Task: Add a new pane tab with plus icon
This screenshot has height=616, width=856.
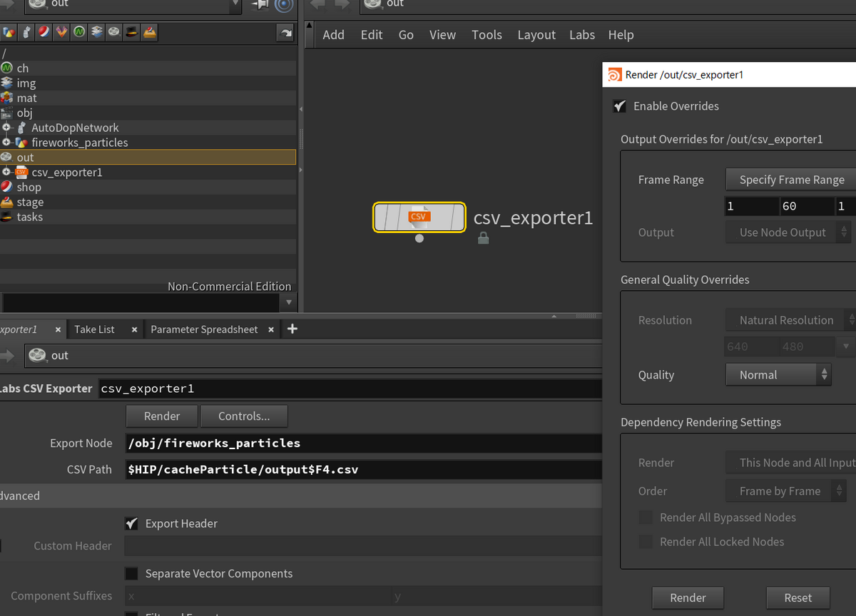Action: (292, 329)
